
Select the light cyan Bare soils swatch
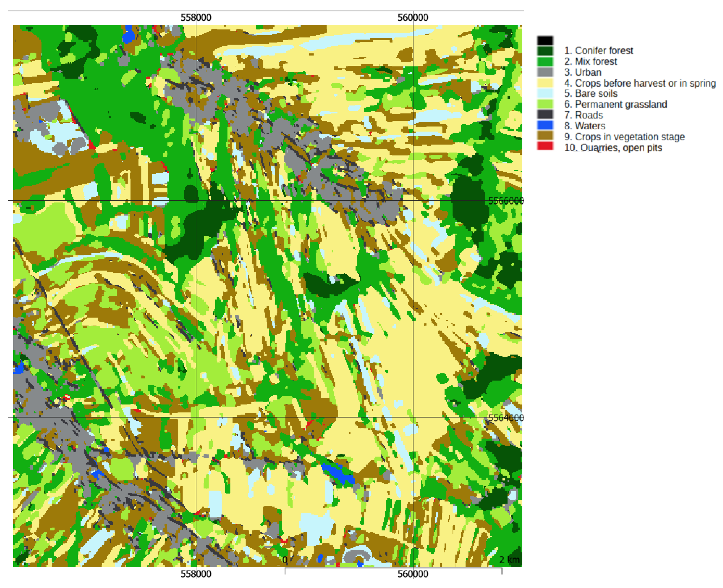pyautogui.click(x=545, y=93)
